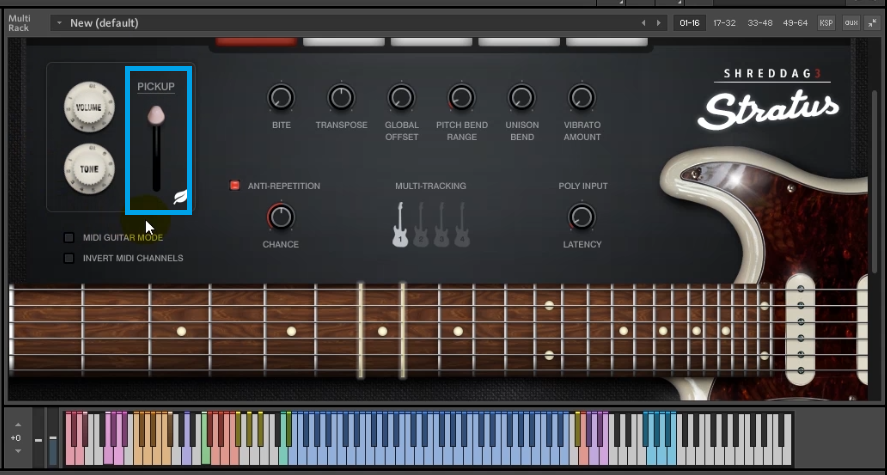The width and height of the screenshot is (887, 475).
Task: Click the GLOBAL OFFSET knob
Action: (x=401, y=98)
